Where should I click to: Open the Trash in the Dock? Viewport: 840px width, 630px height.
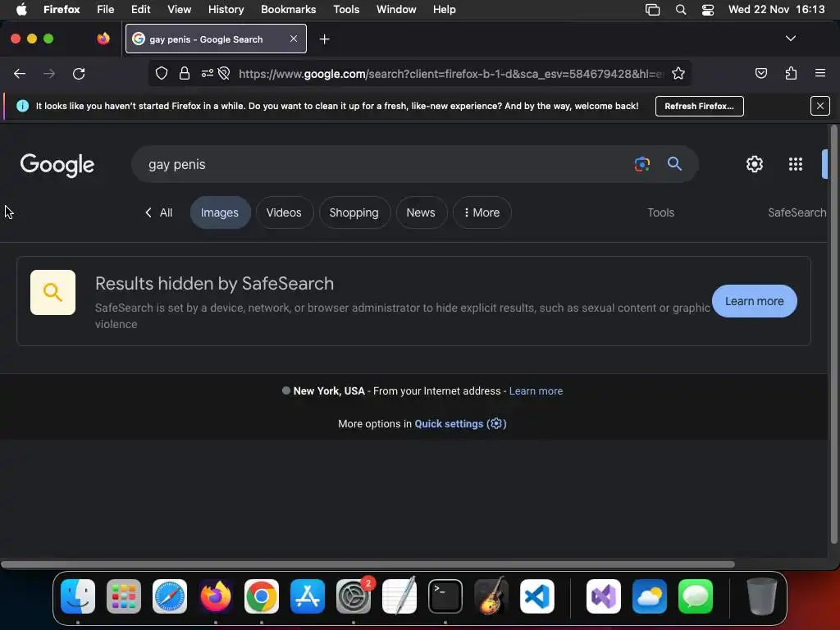(761, 596)
